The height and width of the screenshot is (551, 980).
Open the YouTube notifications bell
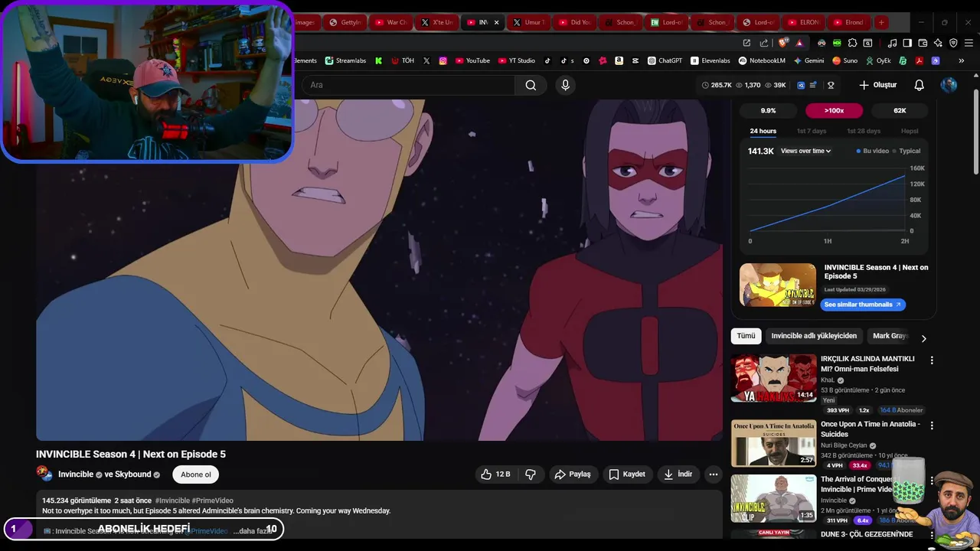point(919,85)
